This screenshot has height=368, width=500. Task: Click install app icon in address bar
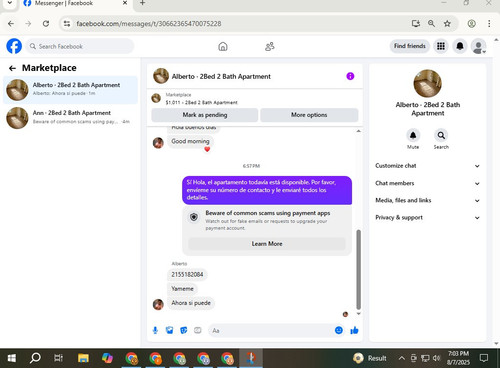point(415,24)
